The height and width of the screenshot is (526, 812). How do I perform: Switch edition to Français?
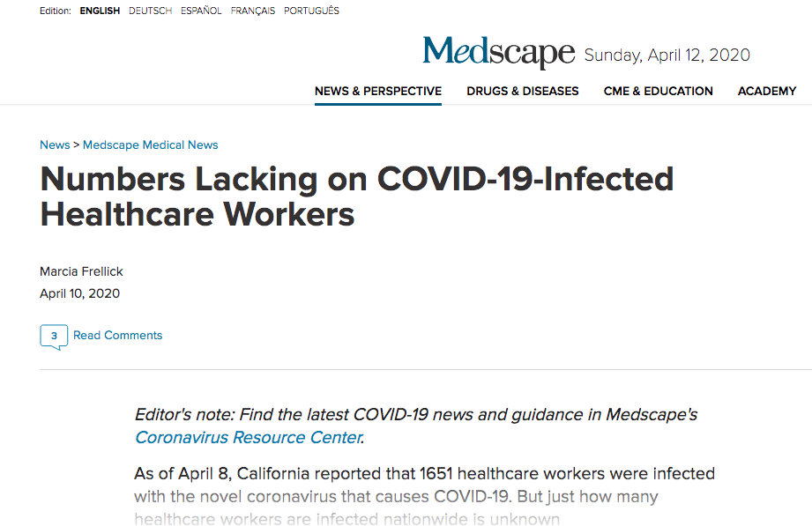252,11
